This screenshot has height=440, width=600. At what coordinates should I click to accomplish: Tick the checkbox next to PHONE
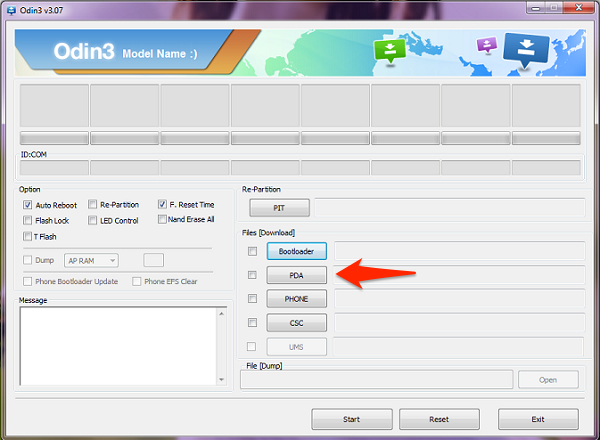point(252,298)
